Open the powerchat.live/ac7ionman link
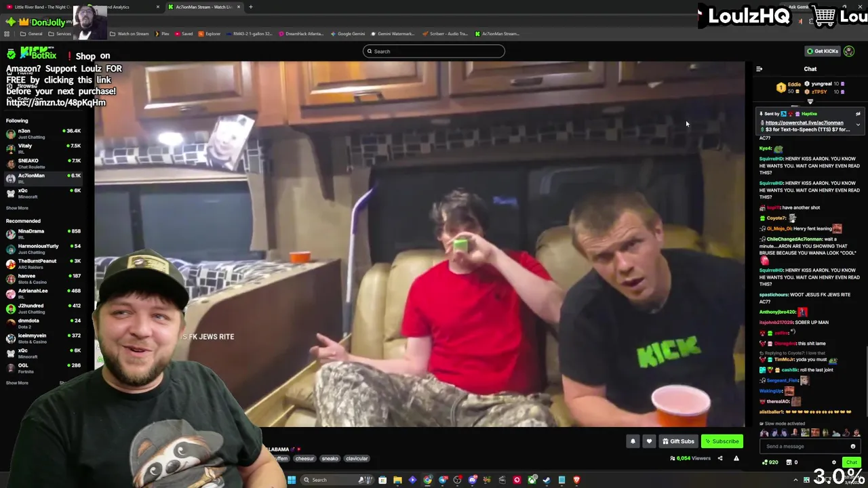 [804, 123]
